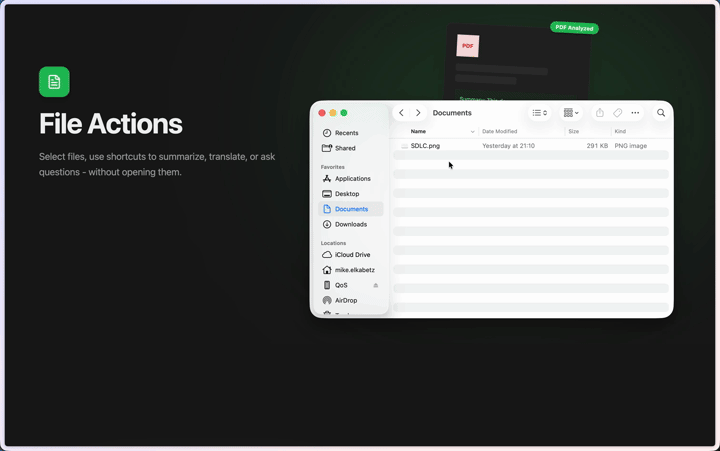Close the Finder window with red button
The width and height of the screenshot is (720, 451).
[322, 113]
